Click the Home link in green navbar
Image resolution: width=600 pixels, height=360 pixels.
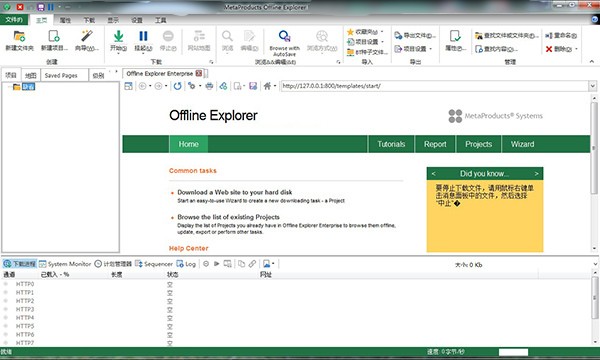189,144
